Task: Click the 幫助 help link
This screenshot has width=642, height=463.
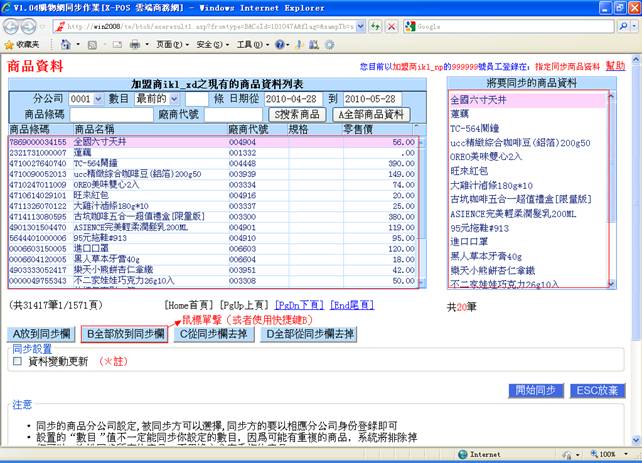Action: pos(614,65)
